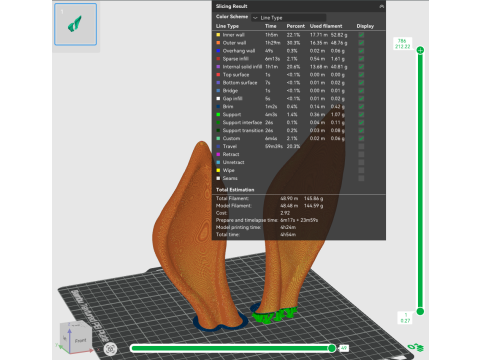Enable Seams display checkbox

[x=361, y=178]
